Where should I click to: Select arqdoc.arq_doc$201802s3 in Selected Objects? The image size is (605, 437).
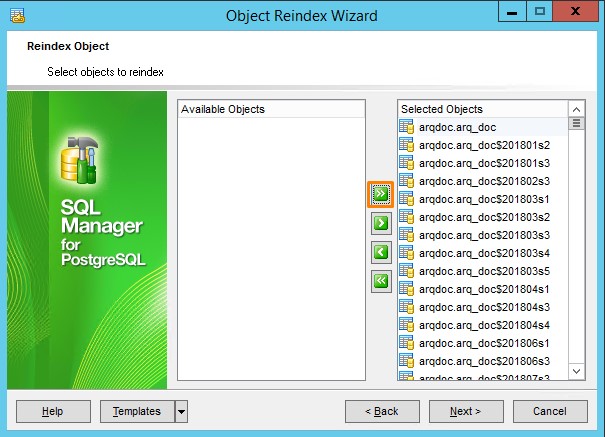[470, 181]
